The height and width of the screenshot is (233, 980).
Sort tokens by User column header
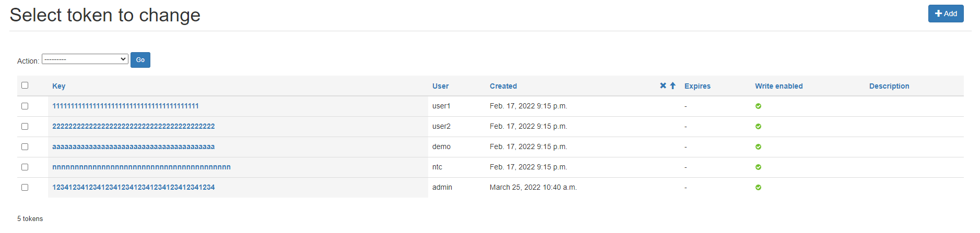440,86
